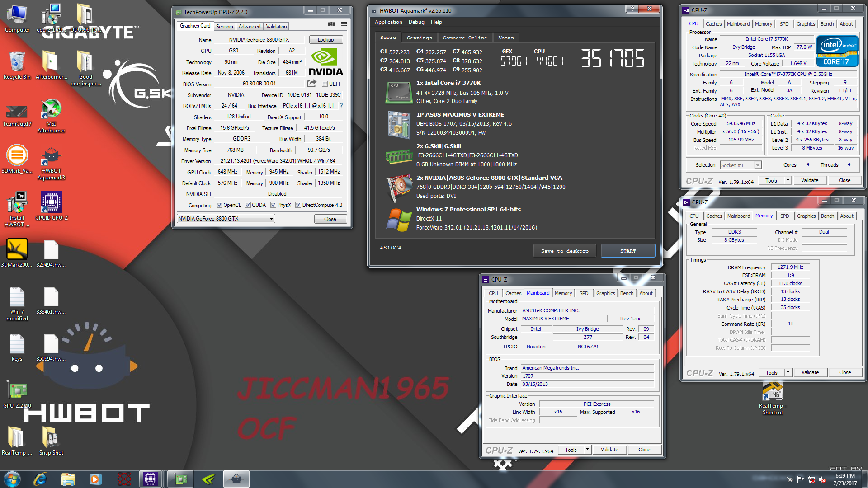Viewport: 868px width, 488px height.
Task: Open the HWBOT Aquamark3 desktop shortcut
Action: [51, 163]
